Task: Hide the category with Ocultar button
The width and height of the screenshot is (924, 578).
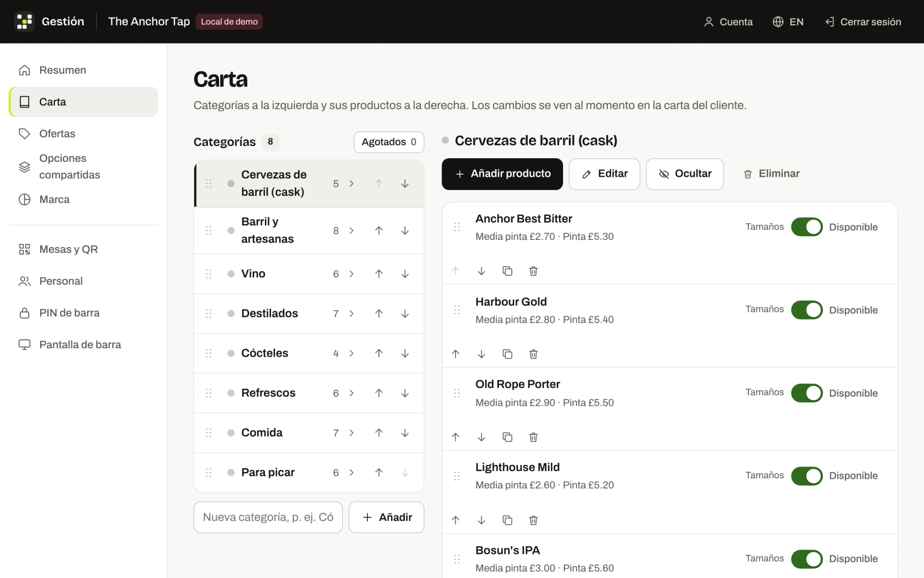Action: point(685,174)
